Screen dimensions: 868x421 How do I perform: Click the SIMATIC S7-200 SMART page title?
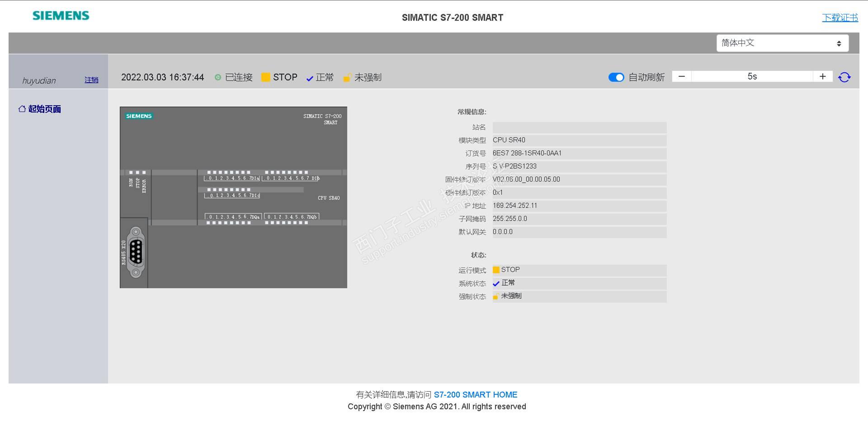point(453,18)
